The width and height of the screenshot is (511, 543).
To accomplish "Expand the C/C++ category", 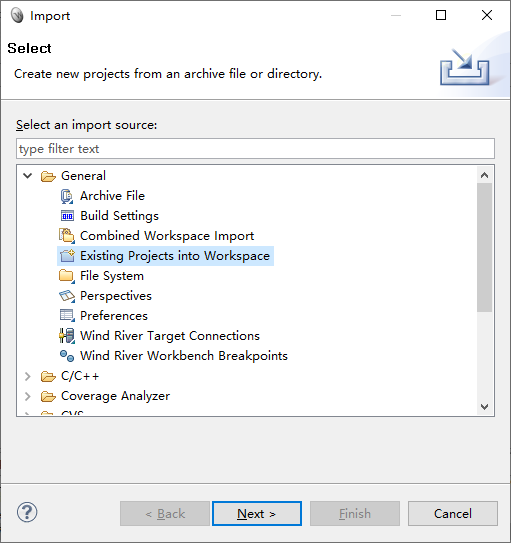I will click(28, 376).
